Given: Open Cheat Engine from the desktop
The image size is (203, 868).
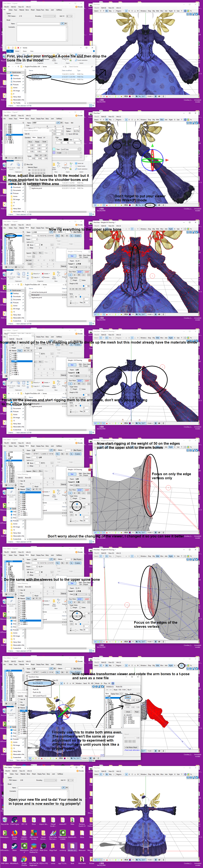Looking at the screenshot, I should (x=14, y=820).
